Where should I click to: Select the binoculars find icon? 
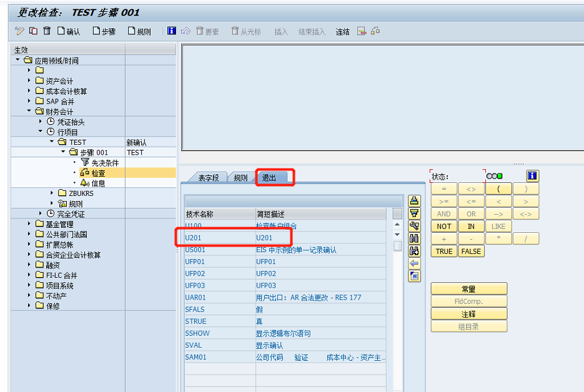click(x=413, y=238)
